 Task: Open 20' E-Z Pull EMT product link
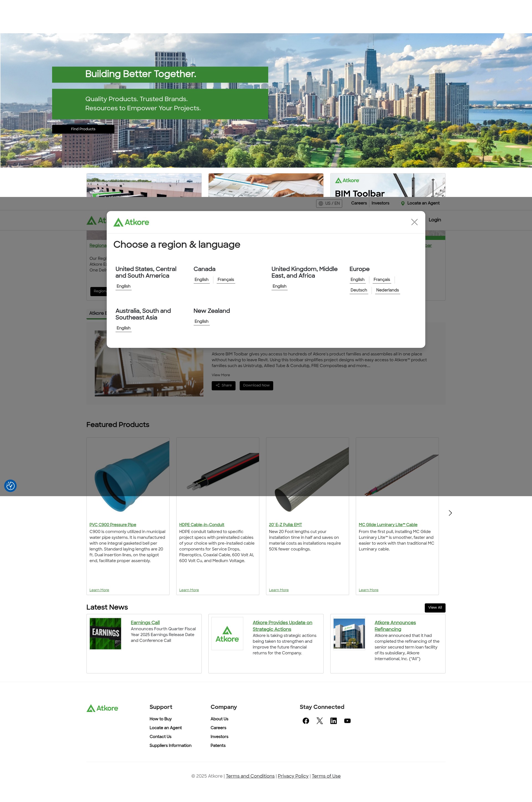pos(285,525)
